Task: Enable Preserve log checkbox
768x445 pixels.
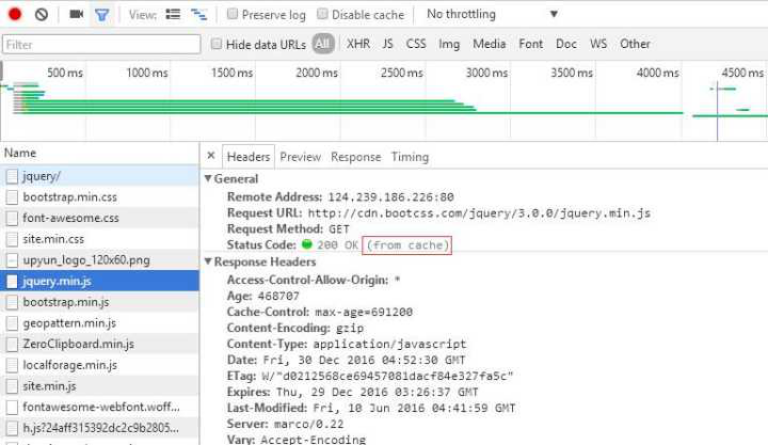Action: [x=232, y=14]
